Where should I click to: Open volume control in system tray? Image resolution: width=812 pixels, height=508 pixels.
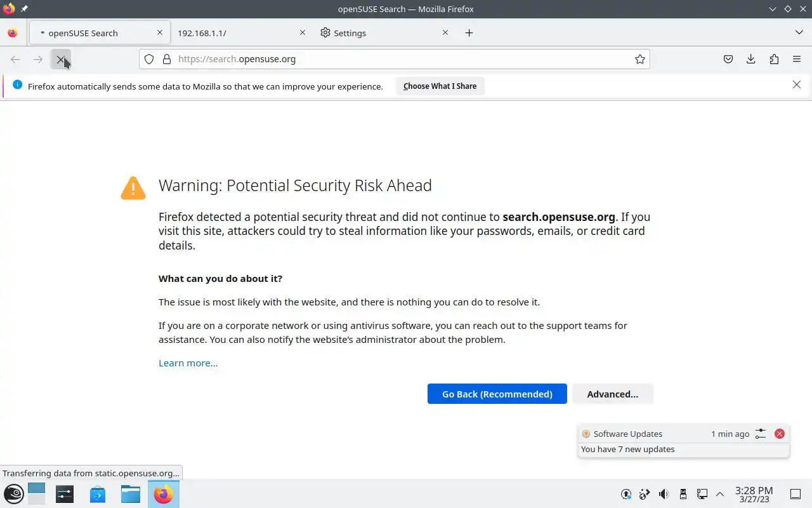pyautogui.click(x=664, y=494)
